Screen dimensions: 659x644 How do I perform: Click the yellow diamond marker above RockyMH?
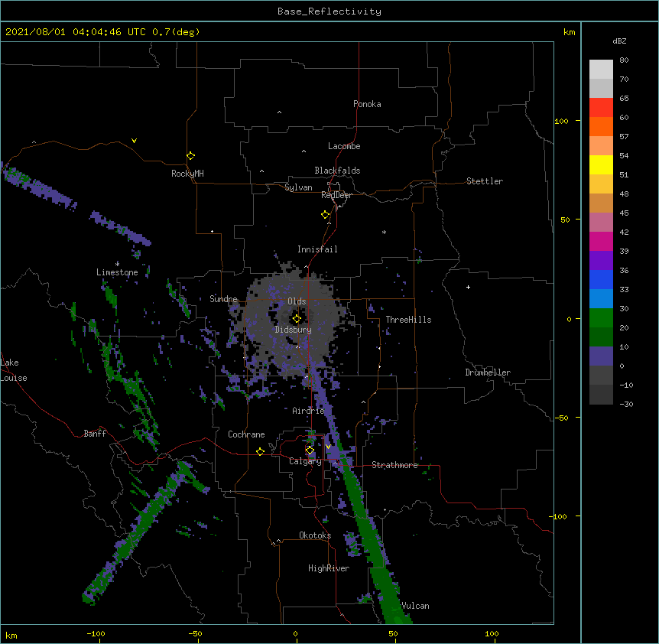(190, 156)
